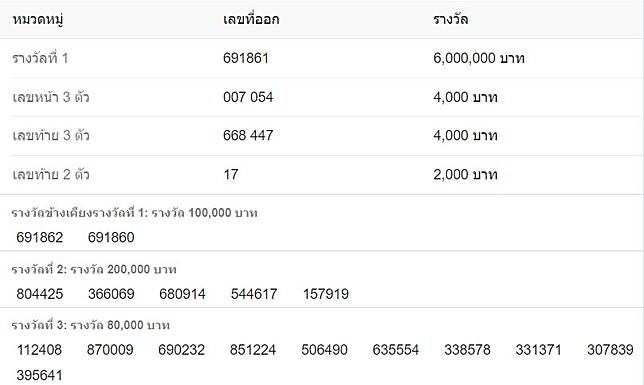
Task: Click the front three digits 007 054
Action: pos(248,97)
